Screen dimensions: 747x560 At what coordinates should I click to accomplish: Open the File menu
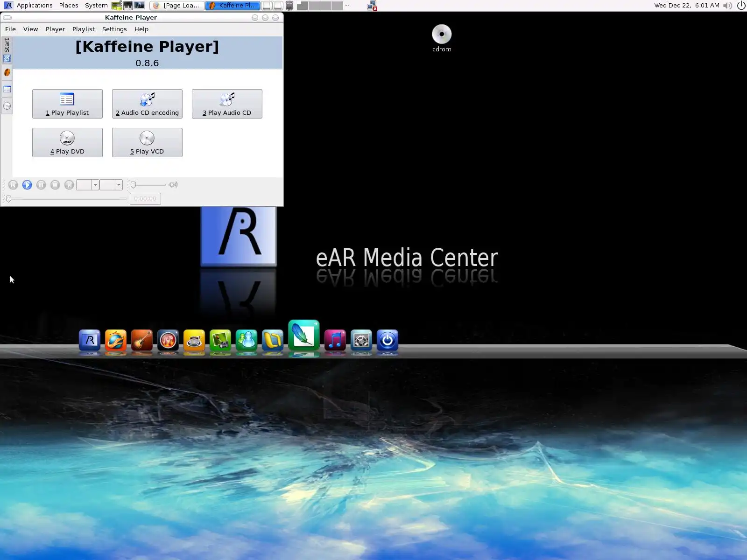[x=10, y=29]
